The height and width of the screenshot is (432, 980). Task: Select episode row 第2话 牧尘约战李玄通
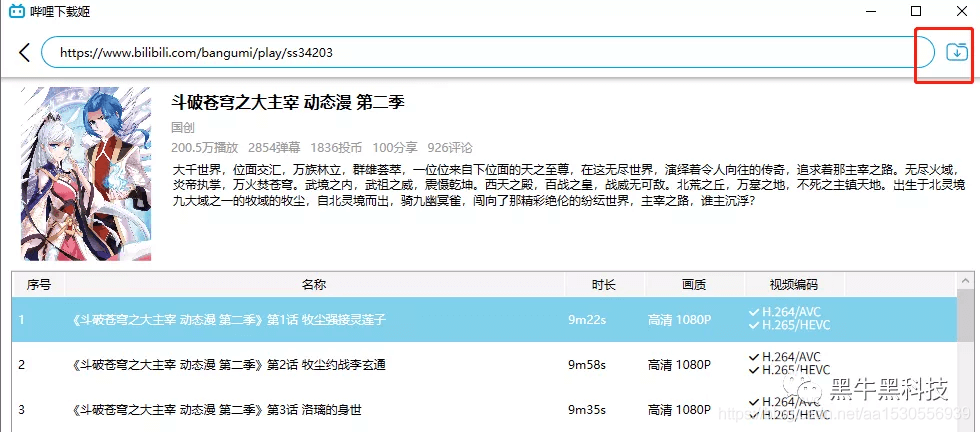pos(484,364)
